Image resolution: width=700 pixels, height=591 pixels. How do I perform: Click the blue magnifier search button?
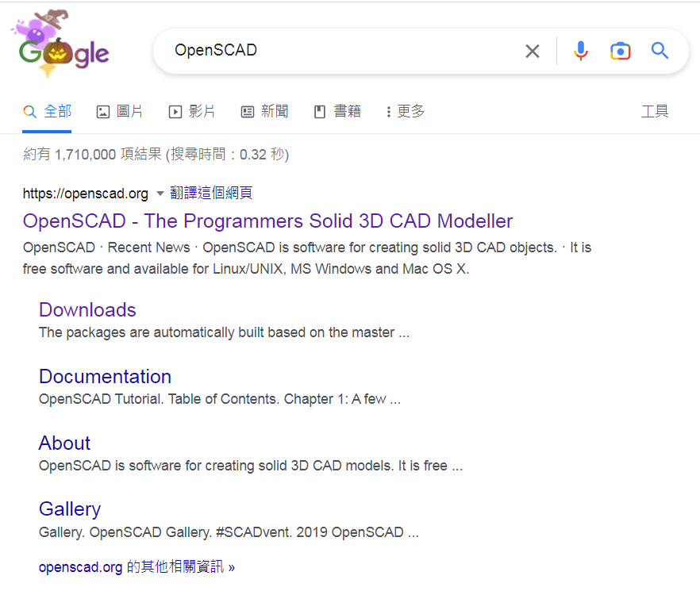point(660,51)
